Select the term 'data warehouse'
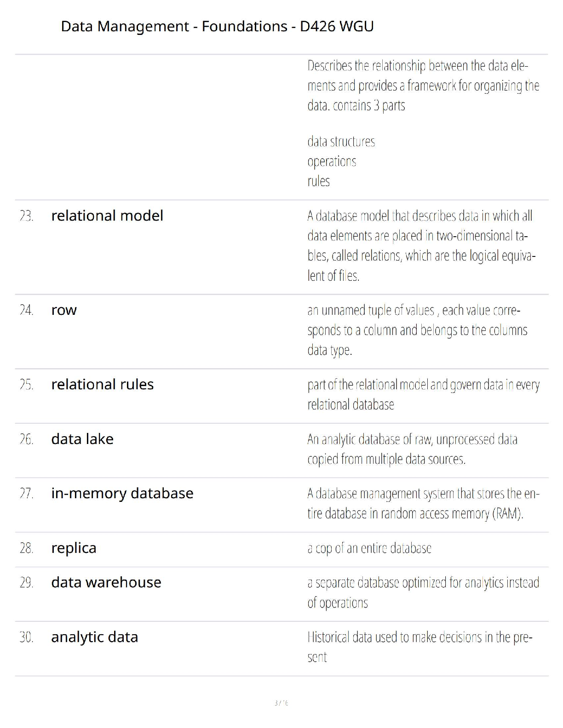 pyautogui.click(x=106, y=582)
